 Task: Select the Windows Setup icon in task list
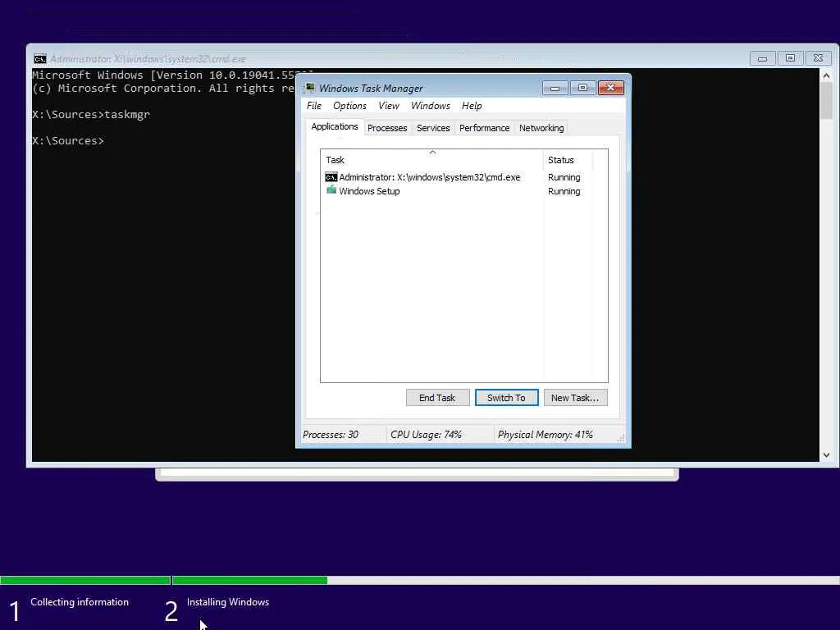(331, 190)
